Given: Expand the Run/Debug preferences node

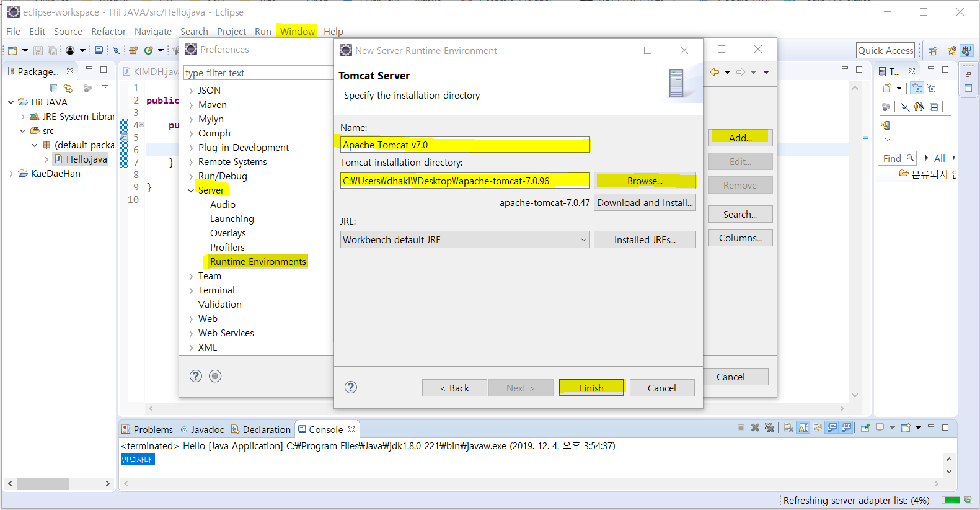Looking at the screenshot, I should 191,176.
